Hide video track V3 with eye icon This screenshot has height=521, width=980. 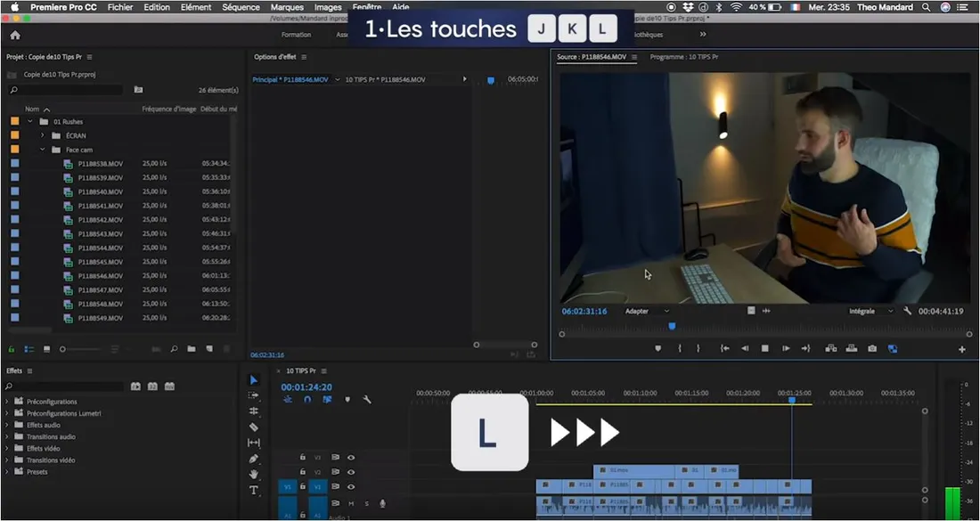click(x=351, y=457)
